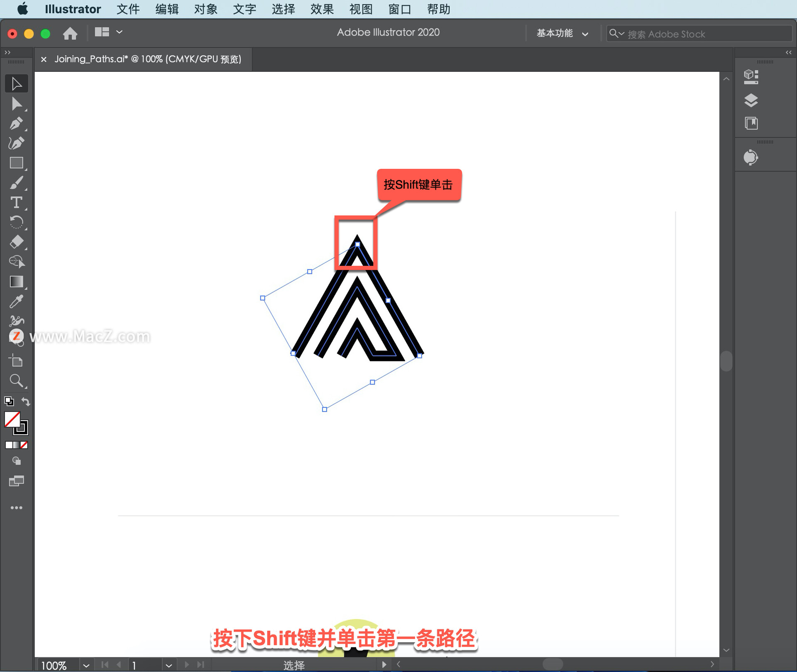The image size is (797, 672).
Task: Change the drawing mode
Action: (x=17, y=461)
